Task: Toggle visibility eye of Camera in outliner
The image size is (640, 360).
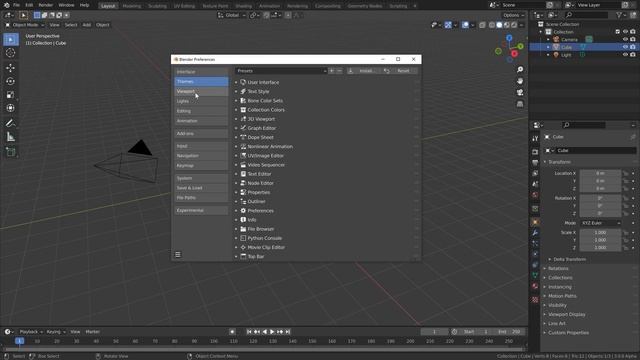Action: pos(625,40)
